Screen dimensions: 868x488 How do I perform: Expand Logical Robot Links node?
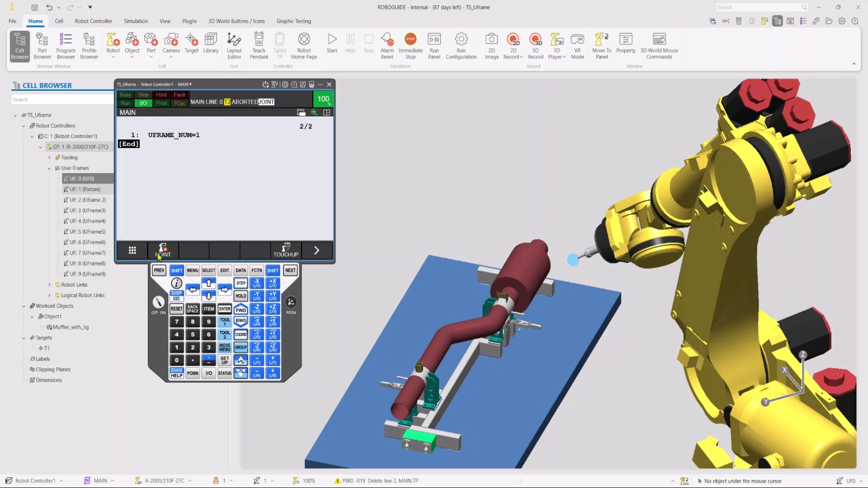pos(49,296)
